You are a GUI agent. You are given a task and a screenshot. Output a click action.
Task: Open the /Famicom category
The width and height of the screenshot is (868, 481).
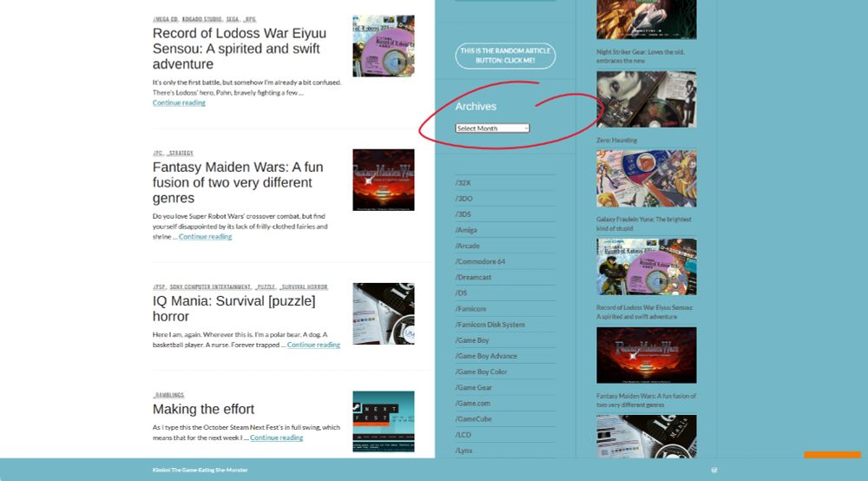(x=470, y=309)
